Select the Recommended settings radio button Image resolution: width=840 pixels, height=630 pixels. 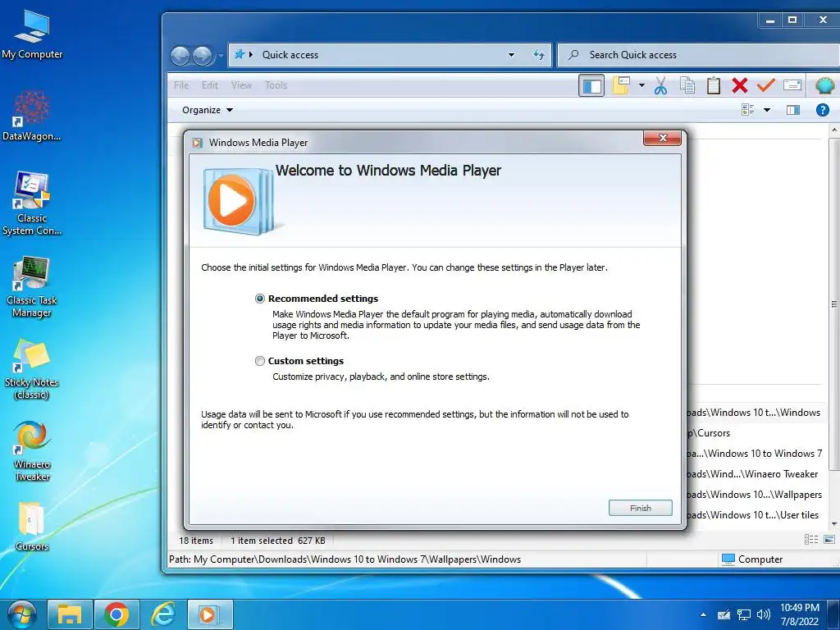pos(260,299)
